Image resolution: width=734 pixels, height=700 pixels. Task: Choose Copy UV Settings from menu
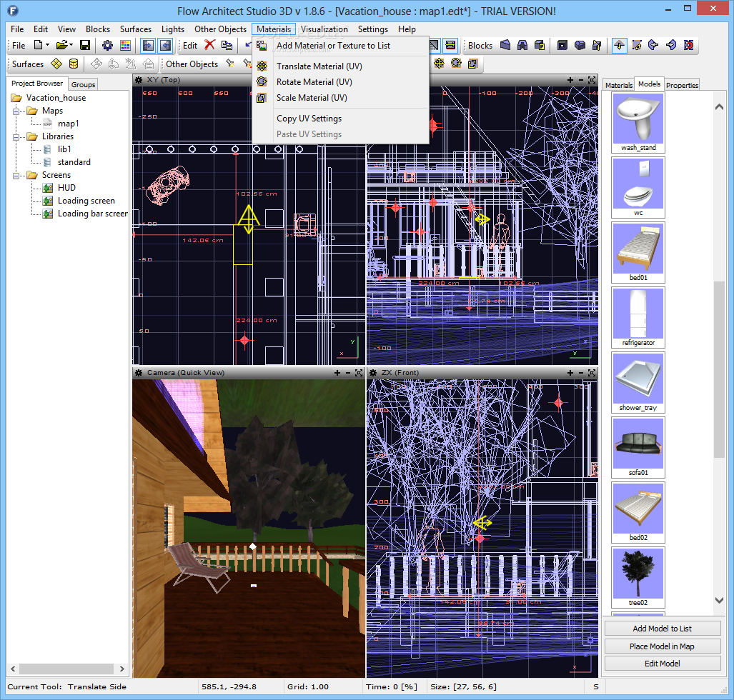[x=340, y=119]
